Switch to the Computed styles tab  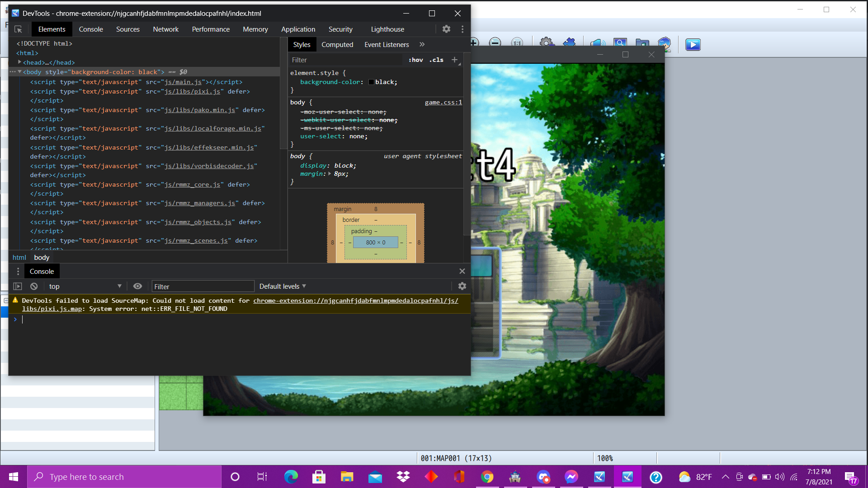337,44
